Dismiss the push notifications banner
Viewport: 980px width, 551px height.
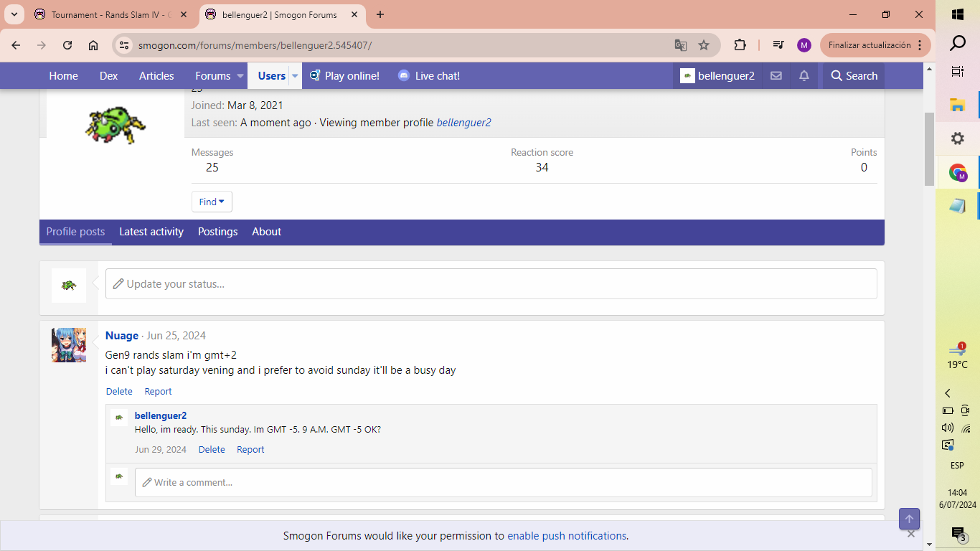pos(910,534)
